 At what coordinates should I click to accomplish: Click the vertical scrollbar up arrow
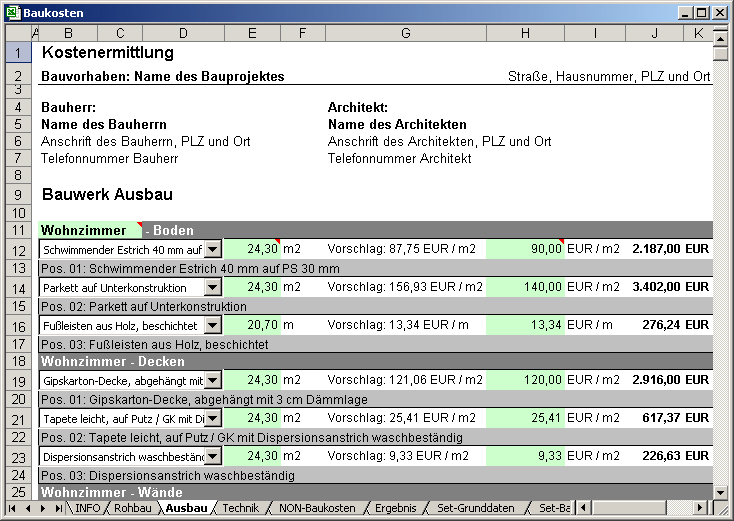click(720, 38)
